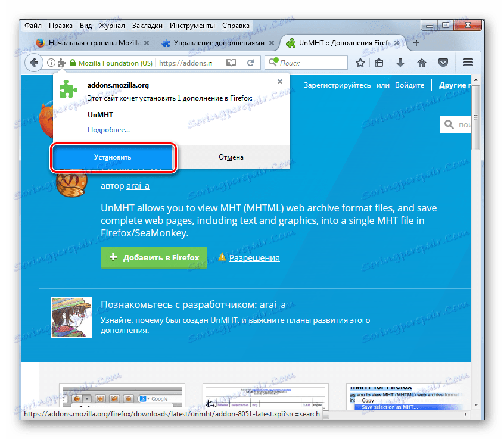This screenshot has height=439, width=504.
Task: Click the add-on puzzle icon in address bar
Action: pos(62,63)
